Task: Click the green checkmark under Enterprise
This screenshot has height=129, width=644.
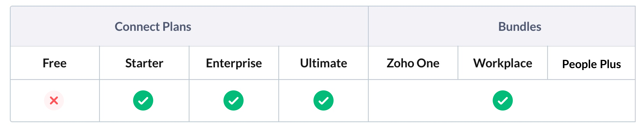Action: click(x=234, y=100)
